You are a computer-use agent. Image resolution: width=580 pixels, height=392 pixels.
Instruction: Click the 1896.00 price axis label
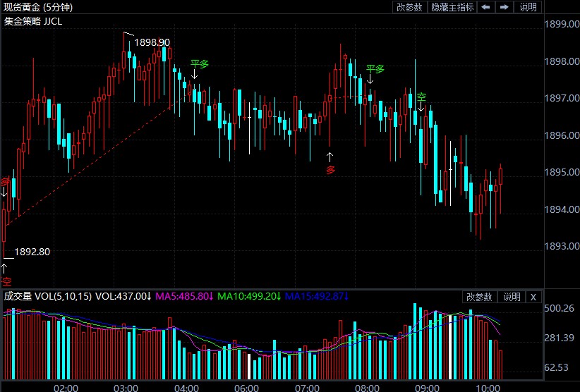pos(562,135)
